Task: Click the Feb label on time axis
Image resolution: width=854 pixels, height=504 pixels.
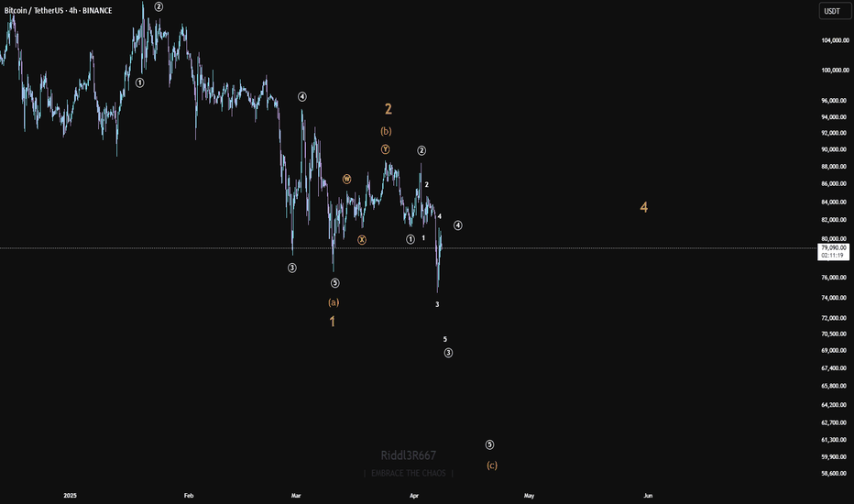Action: (x=189, y=496)
